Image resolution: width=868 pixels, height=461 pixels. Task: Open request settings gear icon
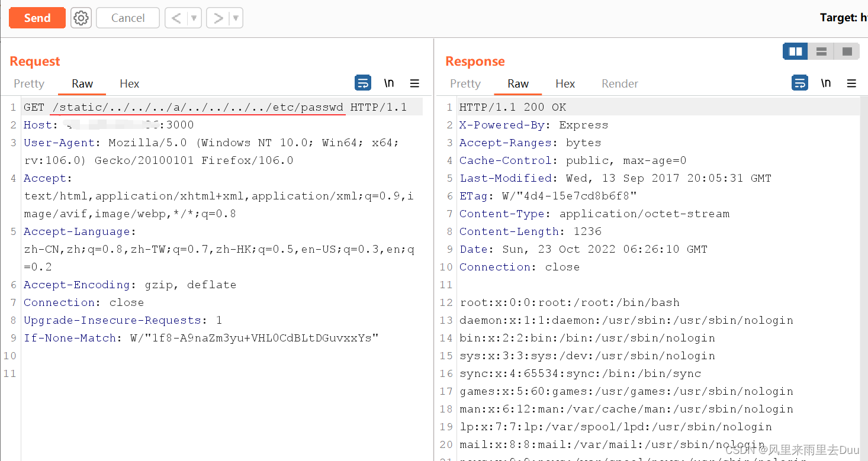pos(81,18)
